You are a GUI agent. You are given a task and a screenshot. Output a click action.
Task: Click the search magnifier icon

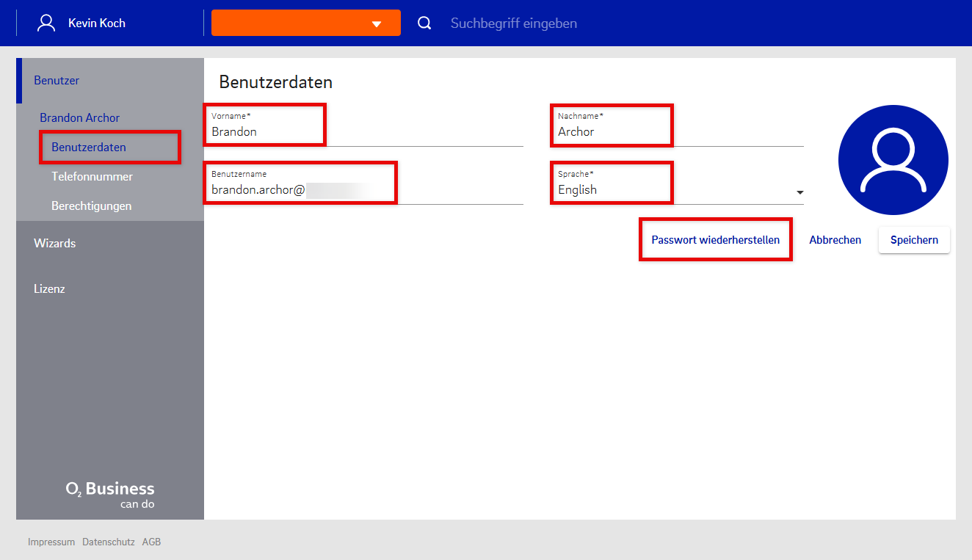tap(424, 23)
